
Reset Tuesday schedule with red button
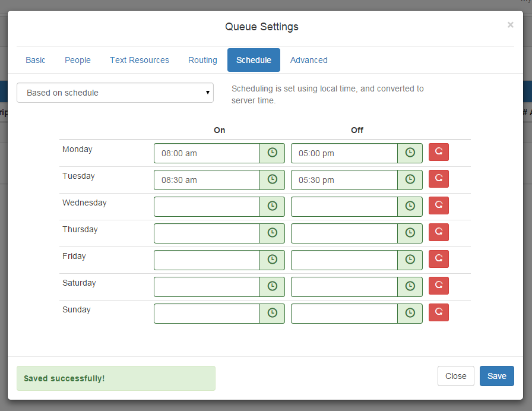coord(439,179)
